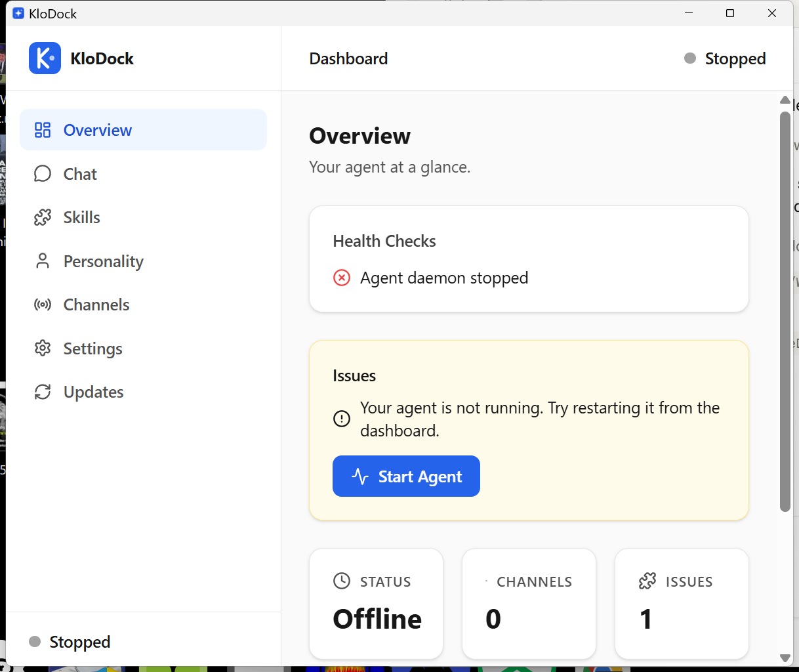799x672 pixels.
Task: Select the Personality person icon
Action: 42,261
